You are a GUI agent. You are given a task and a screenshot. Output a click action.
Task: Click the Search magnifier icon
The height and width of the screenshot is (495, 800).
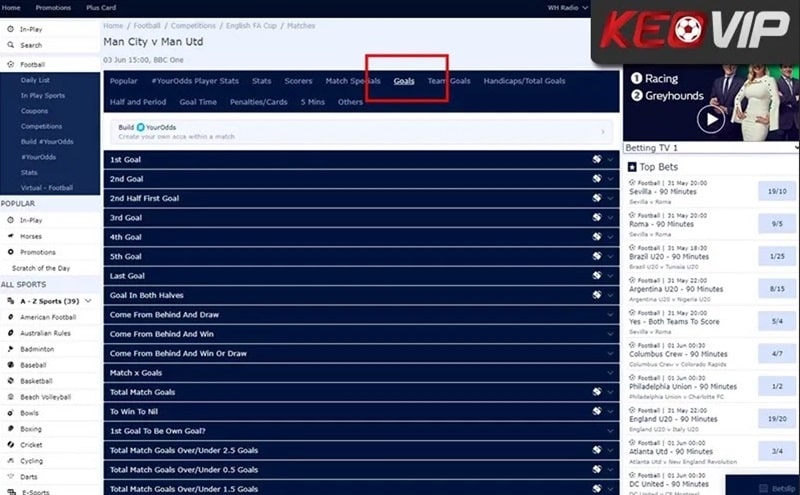point(10,45)
